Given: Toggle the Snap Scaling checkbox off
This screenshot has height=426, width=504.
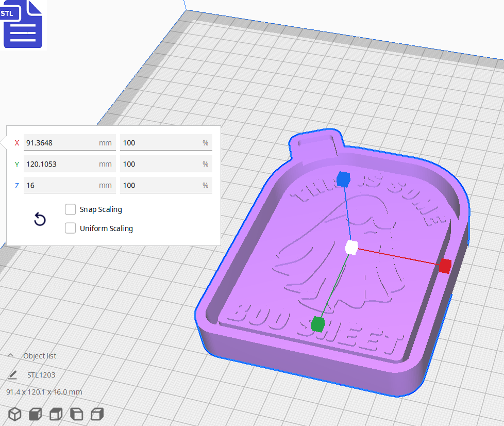Looking at the screenshot, I should point(70,209).
